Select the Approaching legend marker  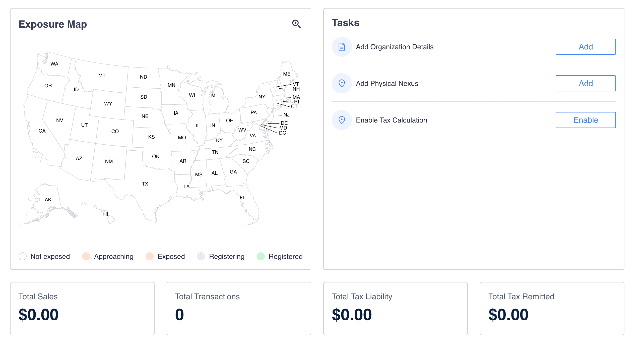[x=86, y=256]
